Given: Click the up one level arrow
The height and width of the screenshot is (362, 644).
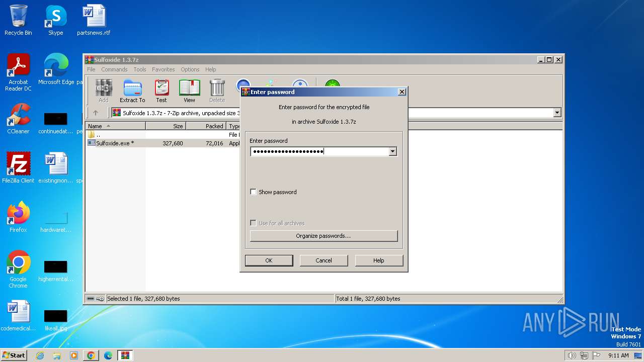Looking at the screenshot, I should click(x=96, y=113).
